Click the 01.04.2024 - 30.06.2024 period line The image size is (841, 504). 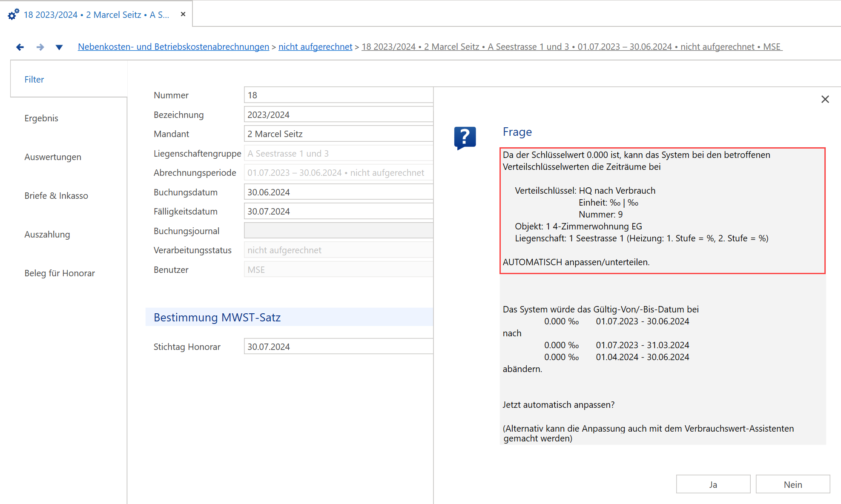pos(617,357)
